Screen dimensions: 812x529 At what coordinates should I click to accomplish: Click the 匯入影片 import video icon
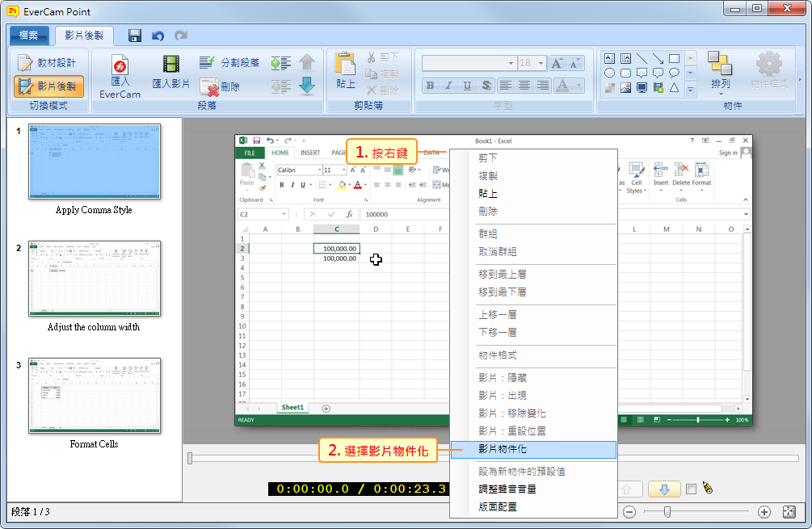pos(170,66)
